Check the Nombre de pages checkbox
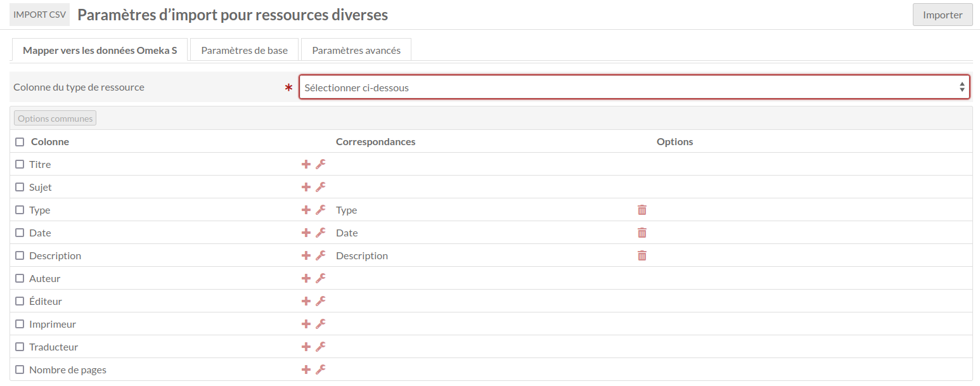Viewport: 980px width, 386px height. (20, 370)
